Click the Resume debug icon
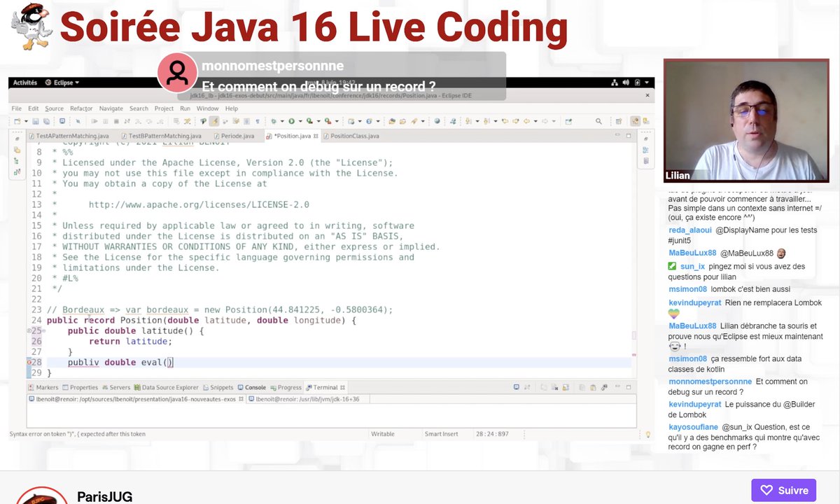Image resolution: width=840 pixels, height=504 pixels. (x=94, y=121)
